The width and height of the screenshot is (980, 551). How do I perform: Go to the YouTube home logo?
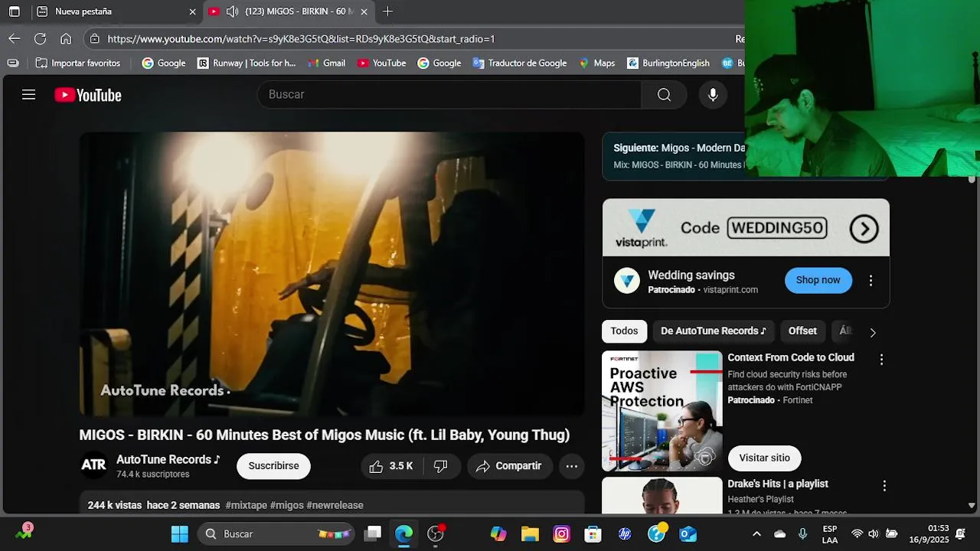(x=88, y=95)
